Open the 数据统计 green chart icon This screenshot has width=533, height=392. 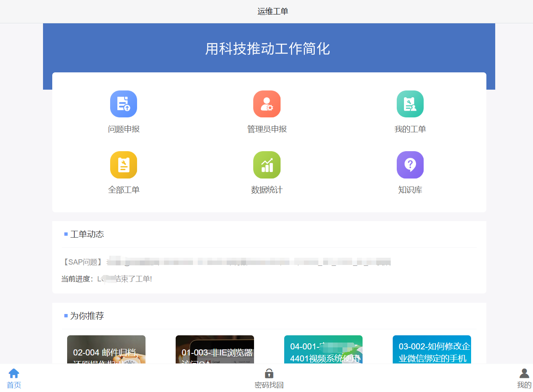(266, 165)
